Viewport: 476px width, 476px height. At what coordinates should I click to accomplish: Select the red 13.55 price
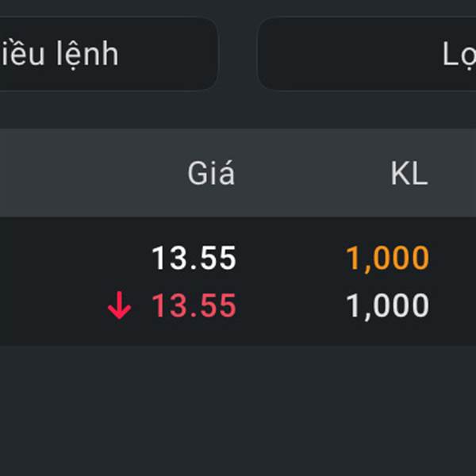pos(194,306)
